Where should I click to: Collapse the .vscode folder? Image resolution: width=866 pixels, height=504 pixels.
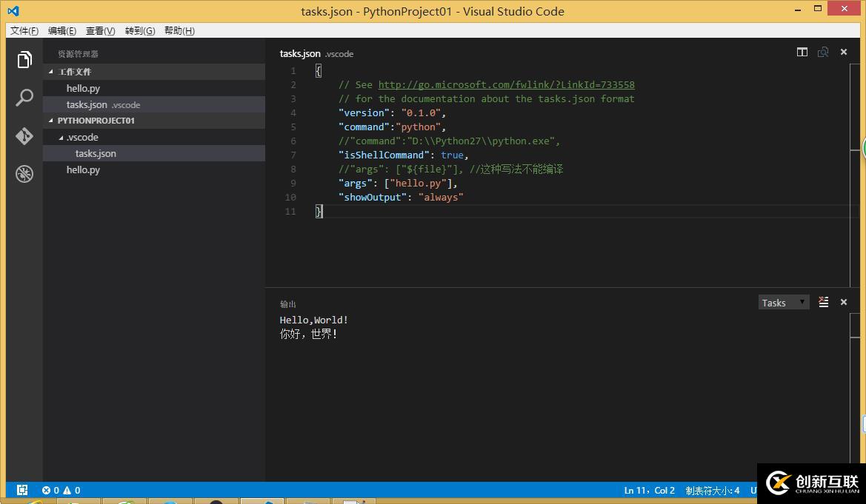click(x=61, y=137)
